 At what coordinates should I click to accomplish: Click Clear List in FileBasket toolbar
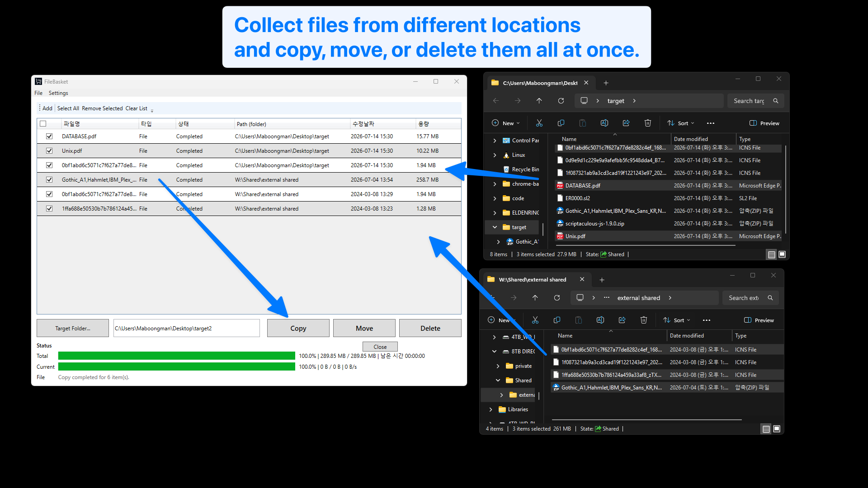pyautogui.click(x=137, y=108)
